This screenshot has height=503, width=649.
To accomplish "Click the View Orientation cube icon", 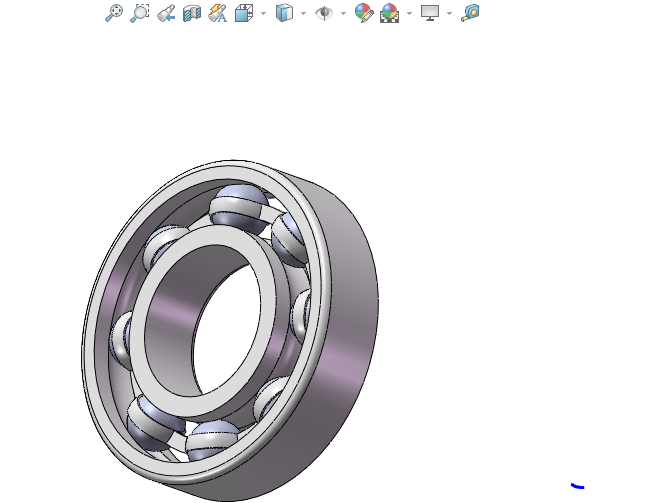I will [x=244, y=13].
